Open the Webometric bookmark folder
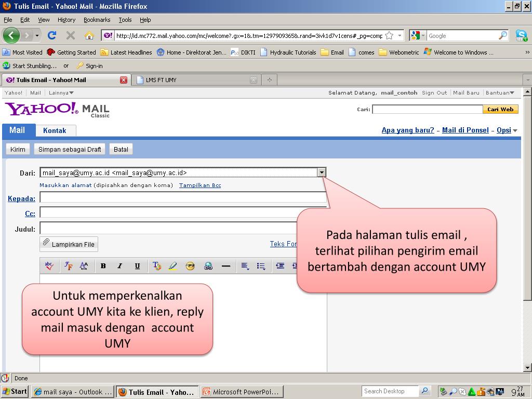The height and width of the screenshot is (399, 532). point(399,52)
